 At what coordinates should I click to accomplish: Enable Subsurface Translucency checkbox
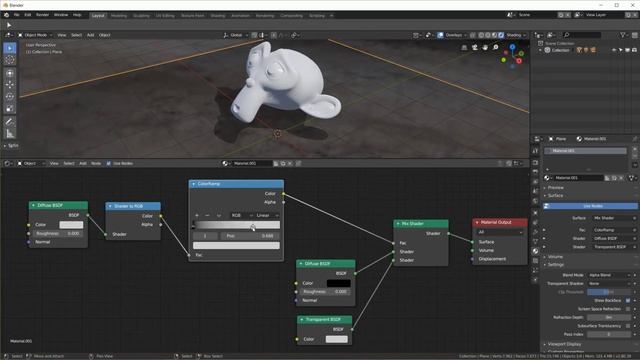pyautogui.click(x=628, y=326)
